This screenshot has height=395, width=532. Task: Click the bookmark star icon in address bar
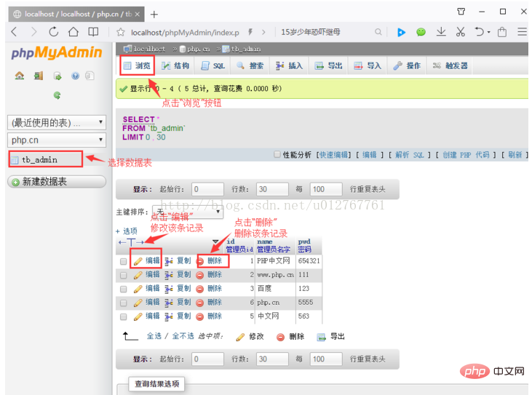pyautogui.click(x=121, y=32)
